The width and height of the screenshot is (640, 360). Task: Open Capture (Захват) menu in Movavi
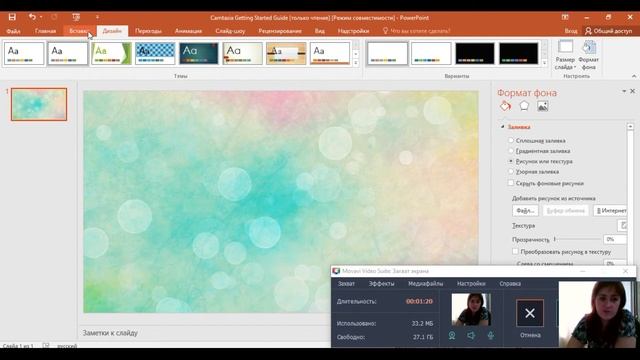[x=346, y=284]
